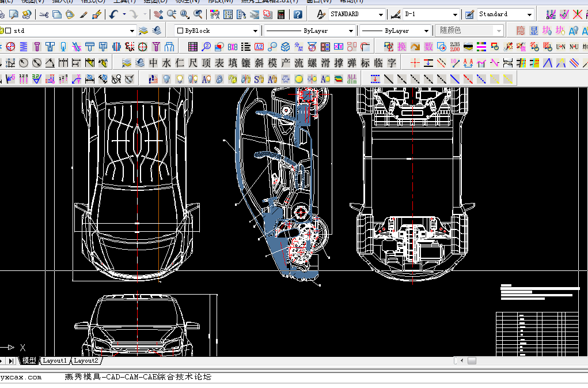588x388 pixels.
Task: Click the layout tab last-arrow button
Action: (11, 360)
